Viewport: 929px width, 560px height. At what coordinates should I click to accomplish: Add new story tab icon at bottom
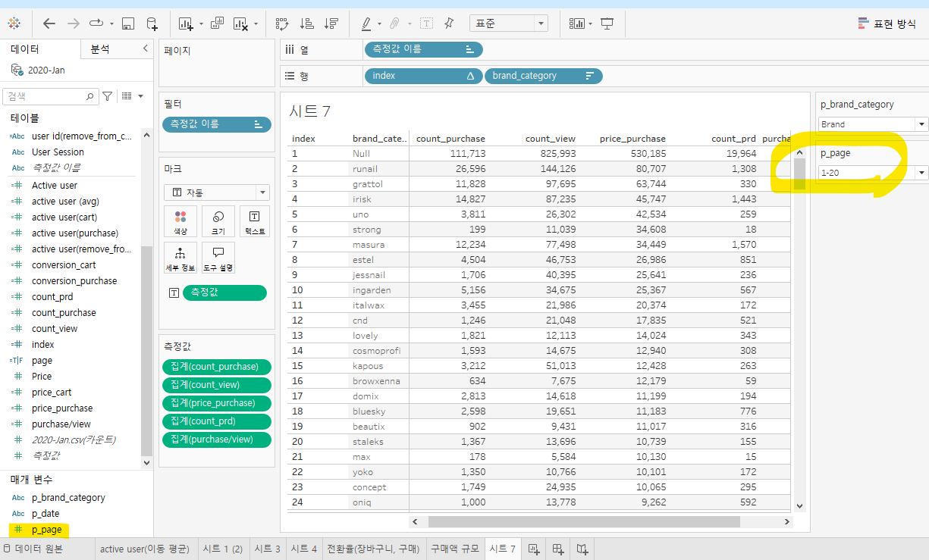coord(582,549)
